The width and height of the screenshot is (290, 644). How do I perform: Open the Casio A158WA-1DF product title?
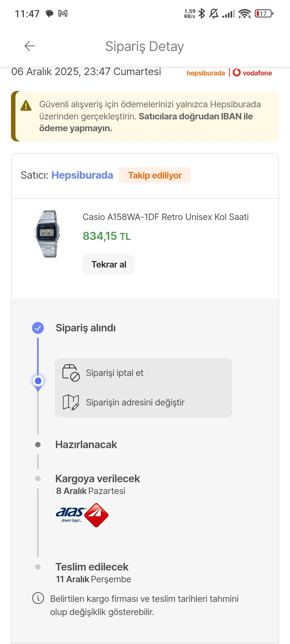[x=165, y=217]
